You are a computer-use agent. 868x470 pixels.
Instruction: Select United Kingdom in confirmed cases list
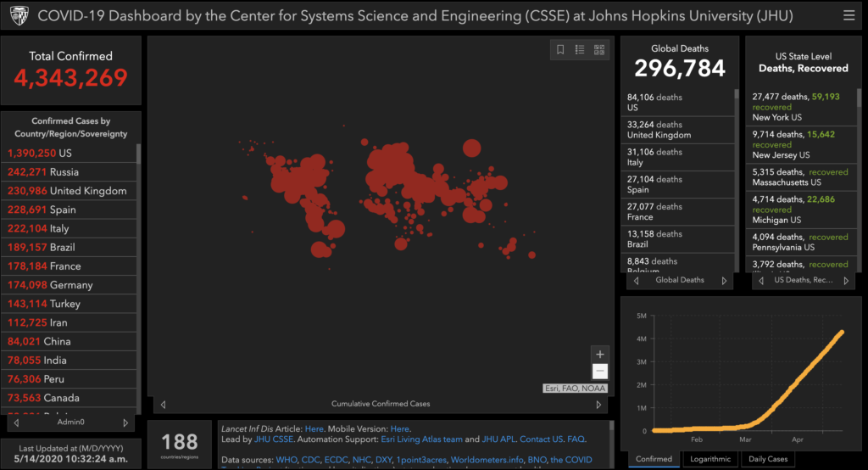tap(70, 191)
